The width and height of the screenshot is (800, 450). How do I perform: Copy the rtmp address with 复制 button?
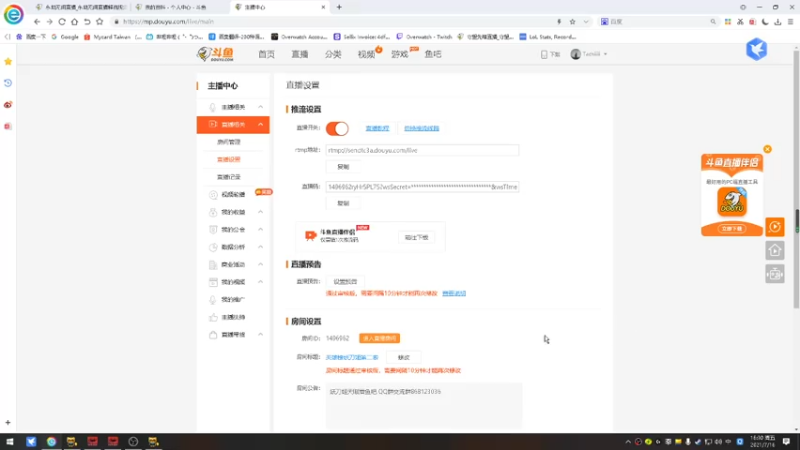tap(343, 167)
